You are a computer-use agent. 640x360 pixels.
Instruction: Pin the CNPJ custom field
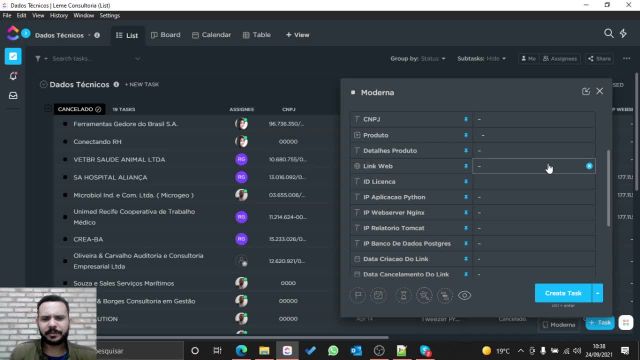pos(466,119)
